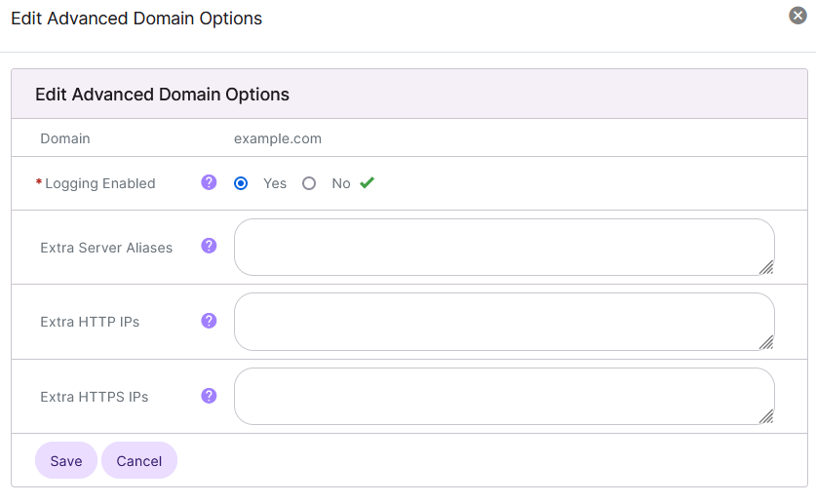The height and width of the screenshot is (504, 816).
Task: Click the Extra Server Aliases label
Action: click(x=106, y=248)
